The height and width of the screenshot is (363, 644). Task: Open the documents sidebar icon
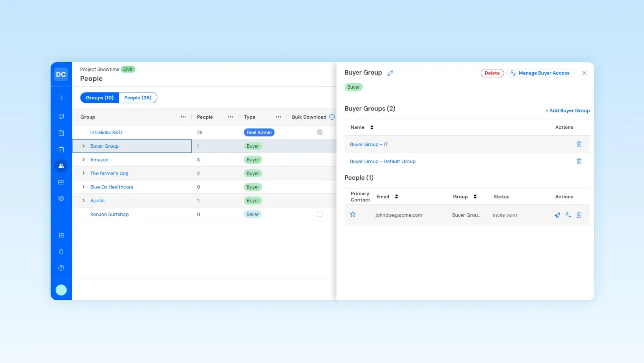[x=61, y=133]
